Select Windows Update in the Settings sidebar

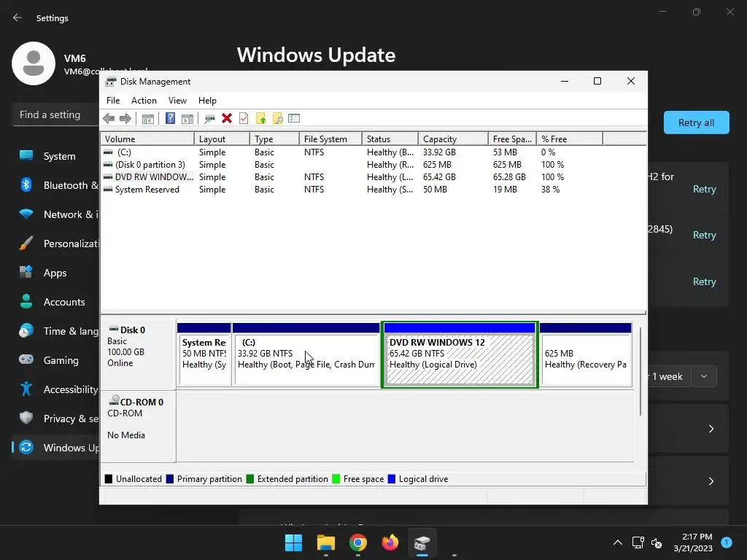coord(55,448)
